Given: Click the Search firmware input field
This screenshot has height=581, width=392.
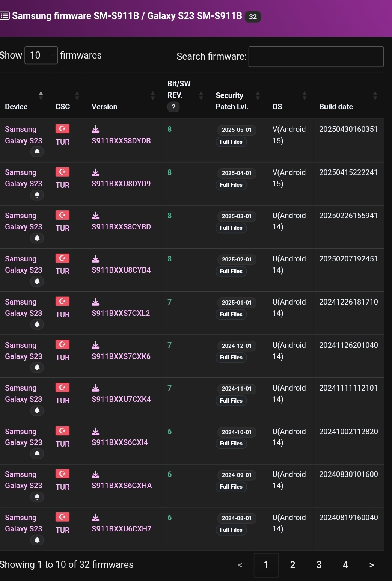Looking at the screenshot, I should [x=316, y=57].
